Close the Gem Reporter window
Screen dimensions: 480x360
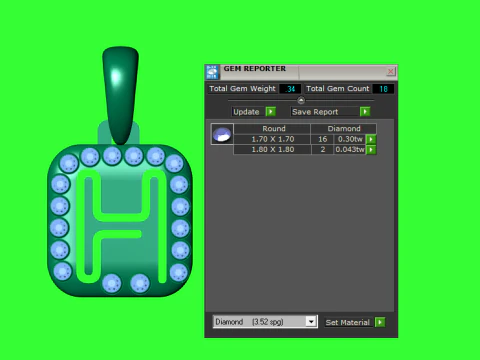pos(391,71)
